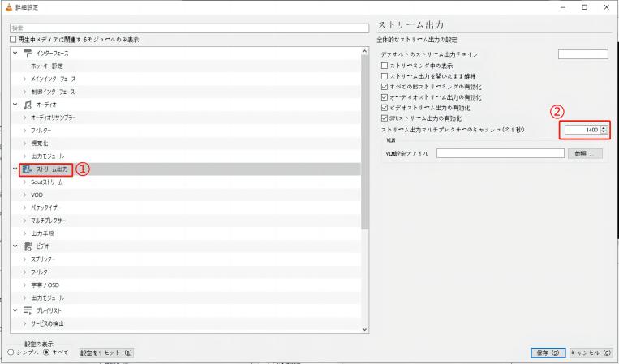This screenshot has width=619, height=364.
Task: Click the Video (ビデオ) category icon
Action: pyautogui.click(x=27, y=246)
